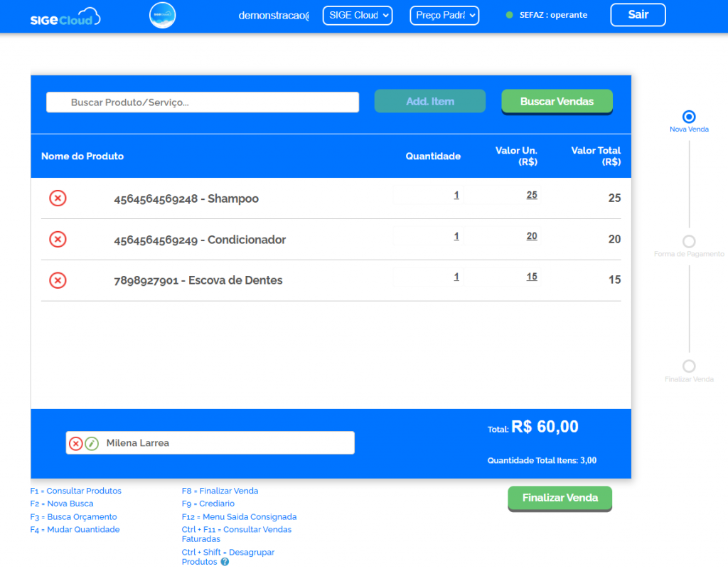Open the round company avatar icon
728x569 pixels.
162,16
